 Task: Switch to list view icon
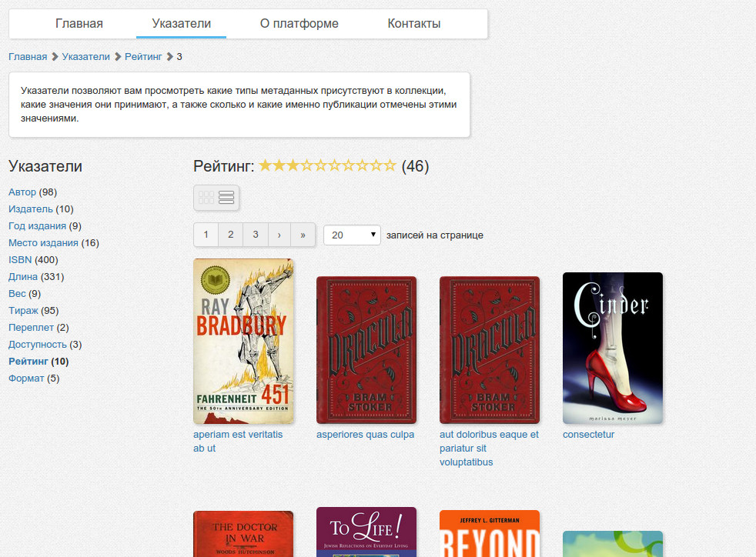click(226, 198)
